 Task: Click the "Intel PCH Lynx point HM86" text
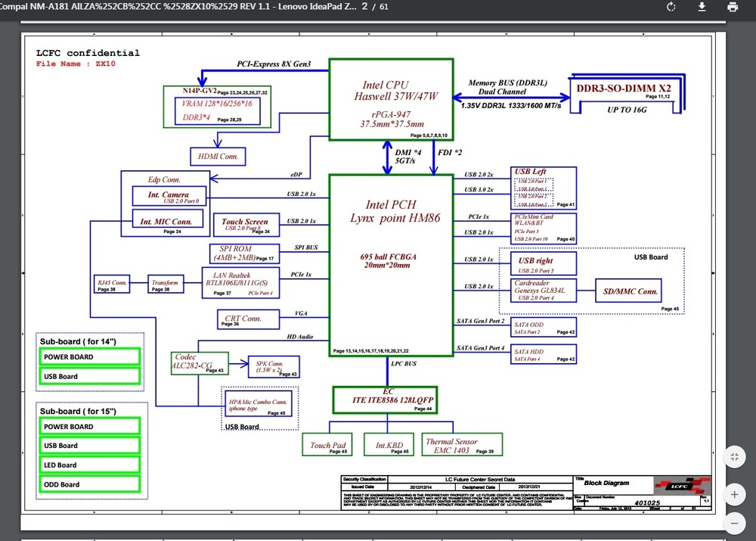(395, 211)
